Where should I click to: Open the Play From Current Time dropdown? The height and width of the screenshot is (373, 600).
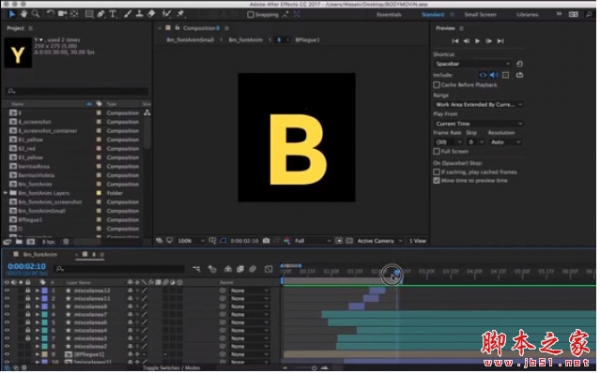tap(479, 124)
